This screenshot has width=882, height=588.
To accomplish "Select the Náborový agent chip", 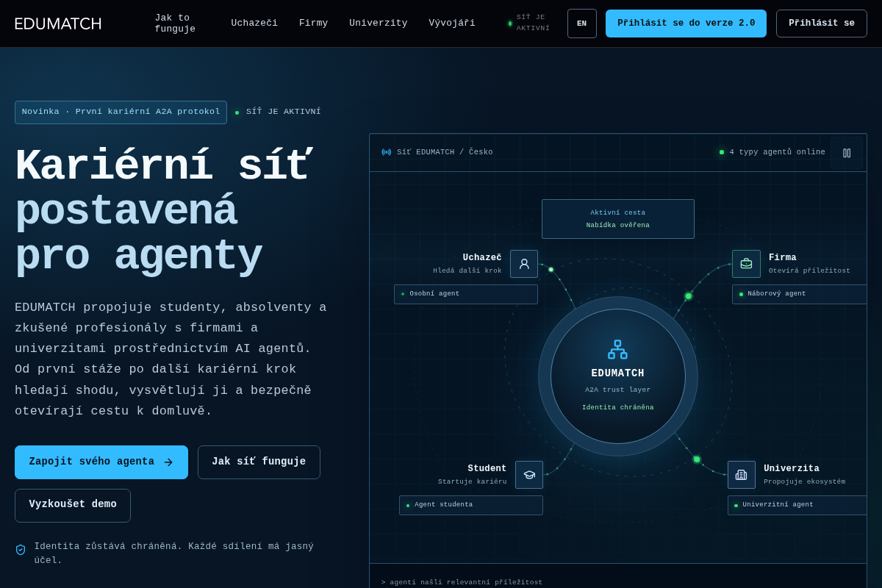I will tap(800, 294).
